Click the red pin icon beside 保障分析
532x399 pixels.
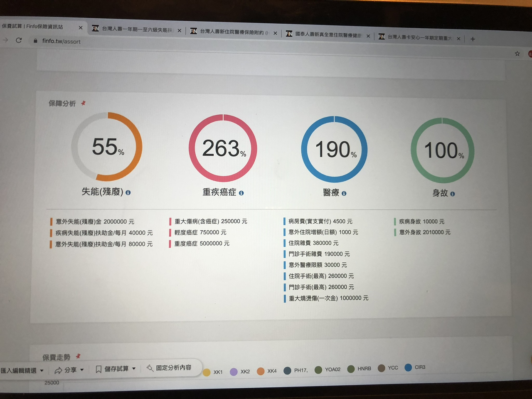pos(83,103)
